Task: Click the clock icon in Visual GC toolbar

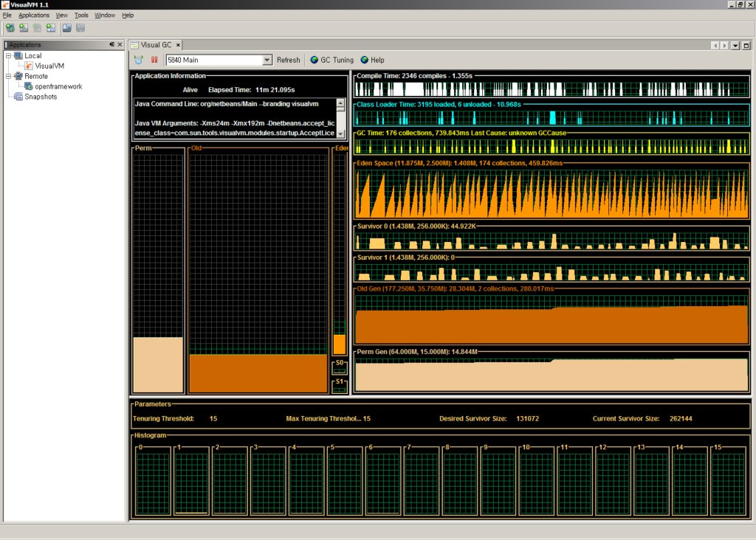Action: click(x=139, y=60)
